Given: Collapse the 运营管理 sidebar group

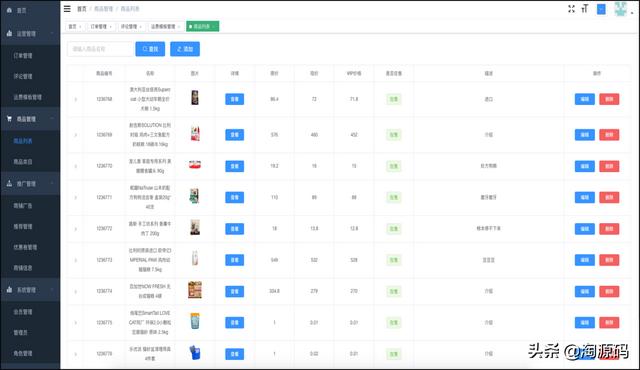Looking at the screenshot, I should [x=30, y=33].
